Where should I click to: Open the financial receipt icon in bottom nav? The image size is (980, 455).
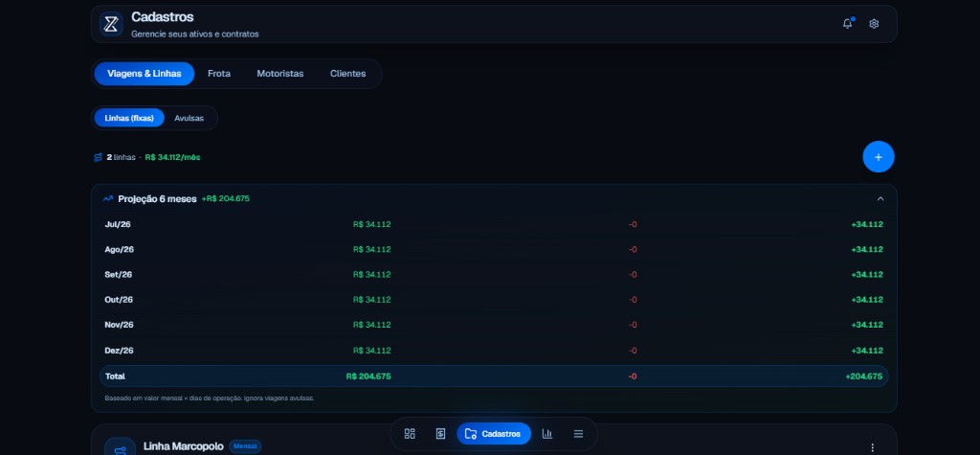tap(440, 434)
